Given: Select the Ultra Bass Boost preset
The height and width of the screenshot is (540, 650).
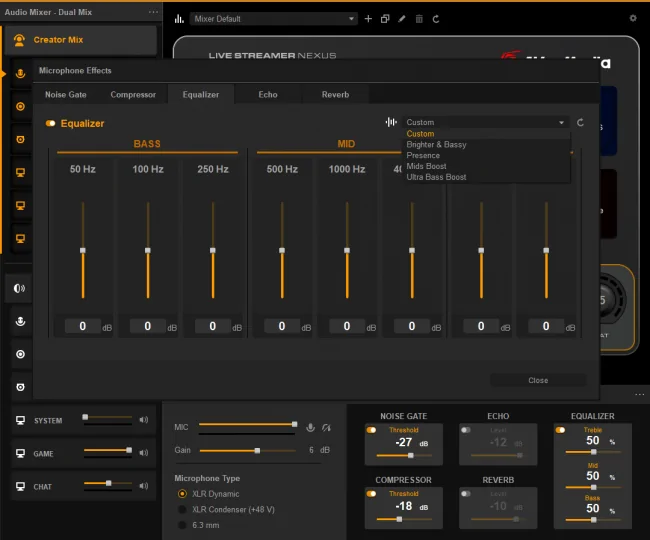Looking at the screenshot, I should (436, 177).
